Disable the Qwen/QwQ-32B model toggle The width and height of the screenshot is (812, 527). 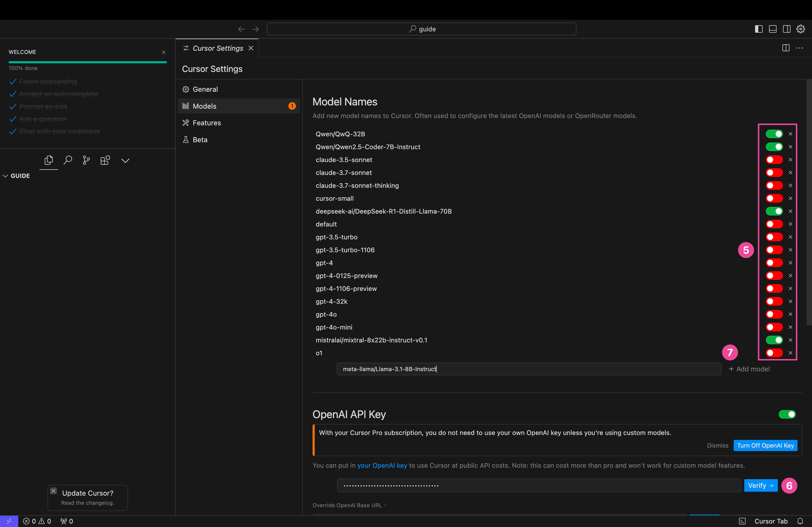774,134
